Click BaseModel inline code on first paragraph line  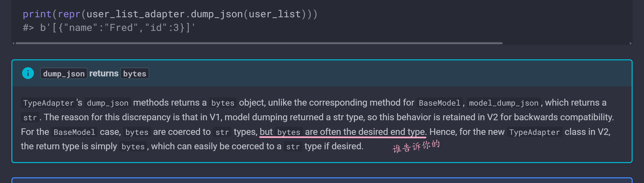pyautogui.click(x=440, y=103)
